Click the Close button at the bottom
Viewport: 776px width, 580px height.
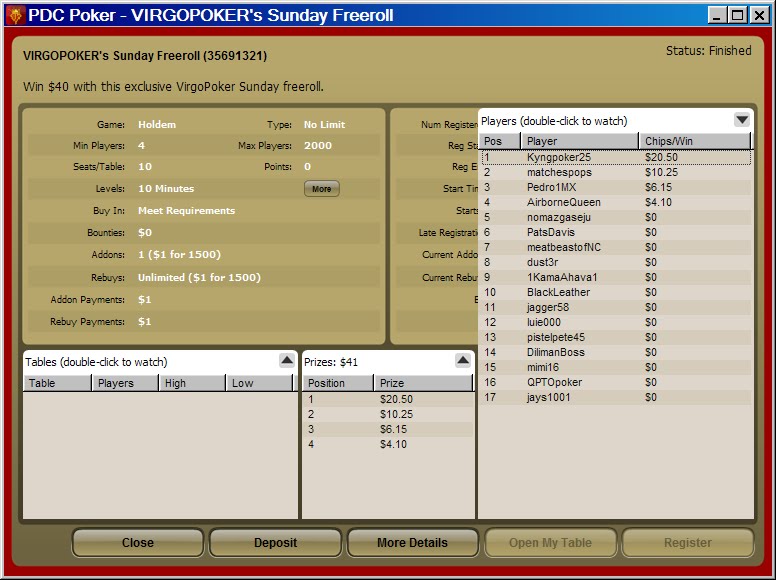tap(138, 542)
